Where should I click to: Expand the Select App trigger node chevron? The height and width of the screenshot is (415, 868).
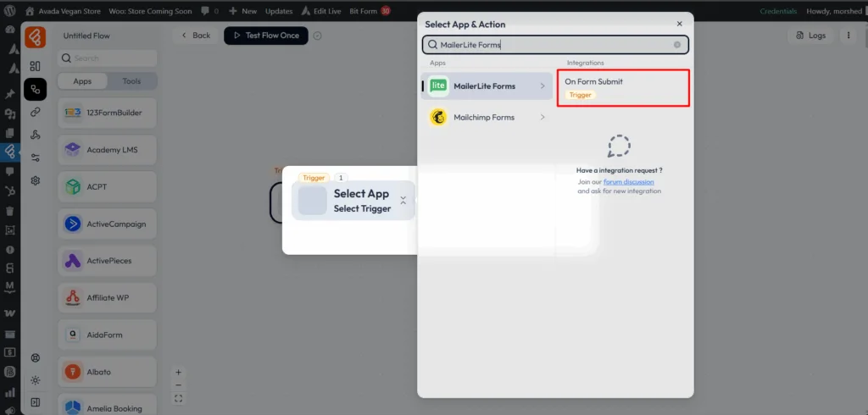click(x=403, y=201)
